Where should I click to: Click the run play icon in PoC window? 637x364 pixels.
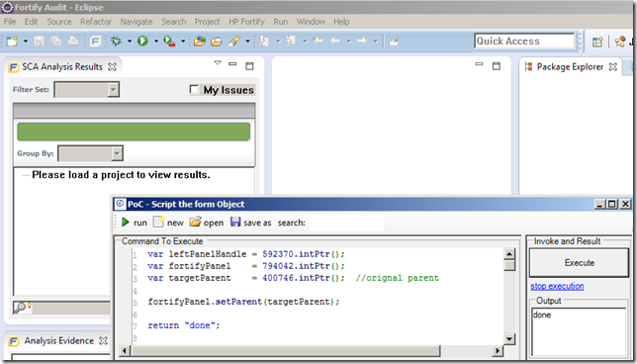(125, 223)
